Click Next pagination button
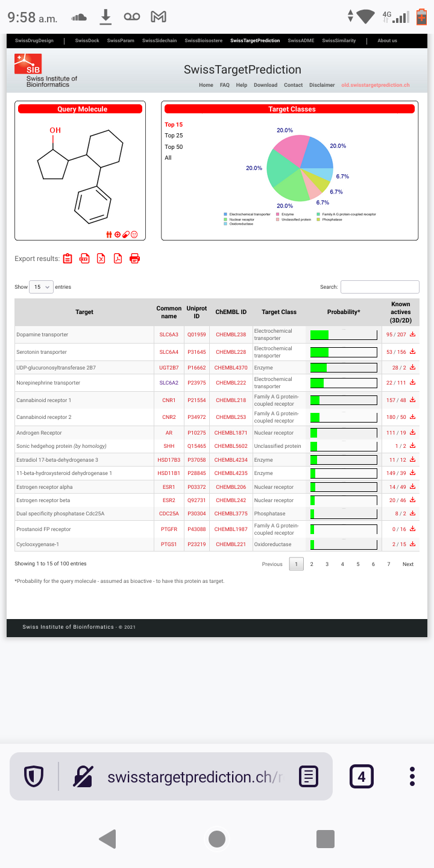The height and width of the screenshot is (868, 434). pos(408,564)
